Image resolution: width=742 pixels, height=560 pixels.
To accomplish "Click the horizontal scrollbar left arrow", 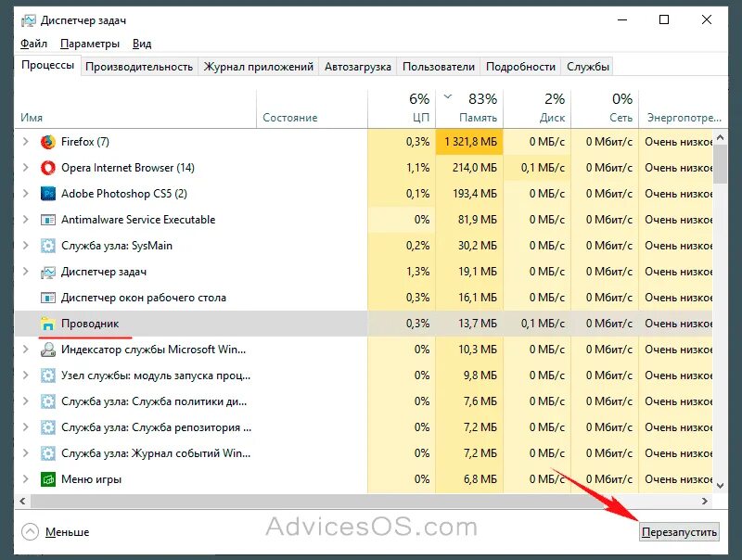I will pos(22,501).
